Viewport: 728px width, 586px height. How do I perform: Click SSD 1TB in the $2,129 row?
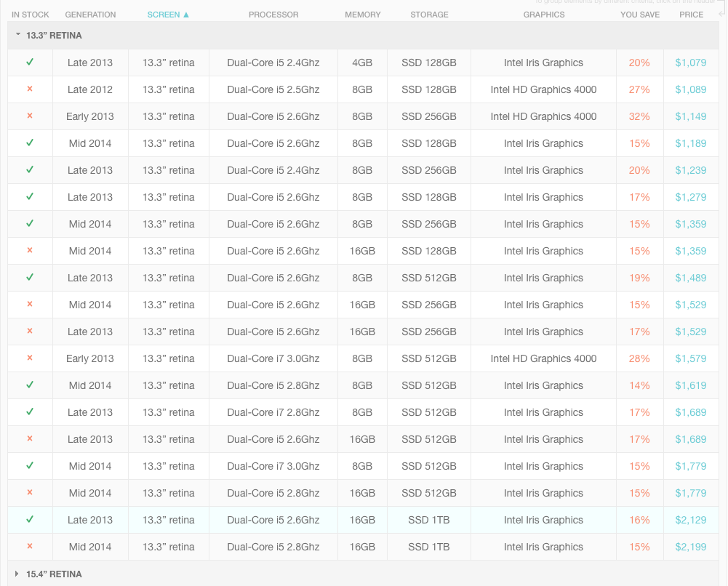coord(429,520)
